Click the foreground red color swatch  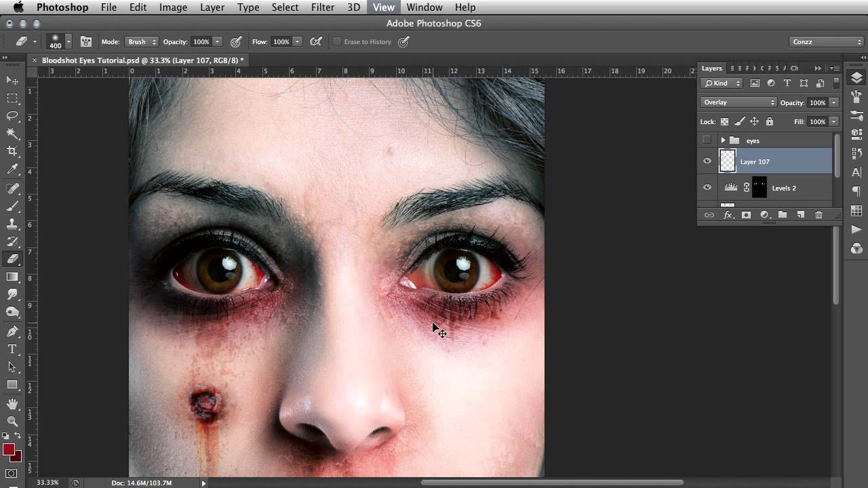(9, 449)
